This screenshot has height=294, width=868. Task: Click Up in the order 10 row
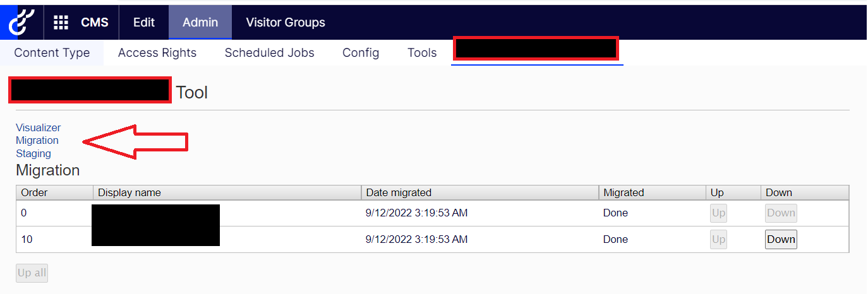(x=718, y=240)
